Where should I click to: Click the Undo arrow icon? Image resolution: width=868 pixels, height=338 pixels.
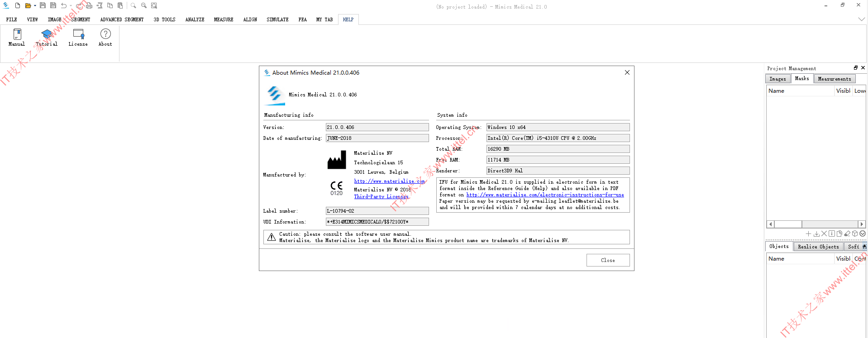point(64,5)
